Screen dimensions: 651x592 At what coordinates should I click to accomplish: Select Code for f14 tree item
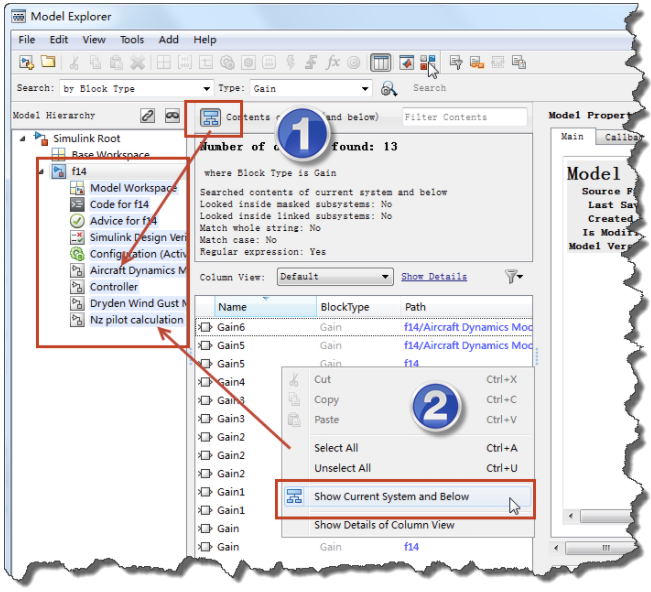point(120,204)
